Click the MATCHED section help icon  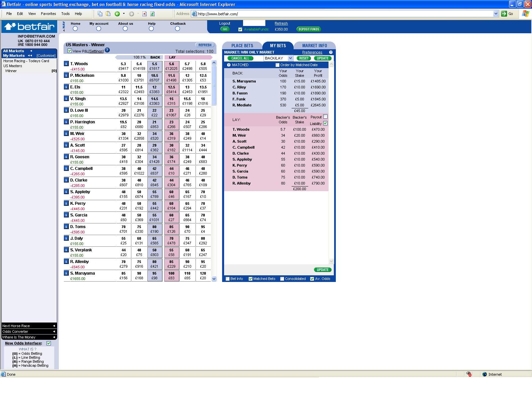(228, 65)
